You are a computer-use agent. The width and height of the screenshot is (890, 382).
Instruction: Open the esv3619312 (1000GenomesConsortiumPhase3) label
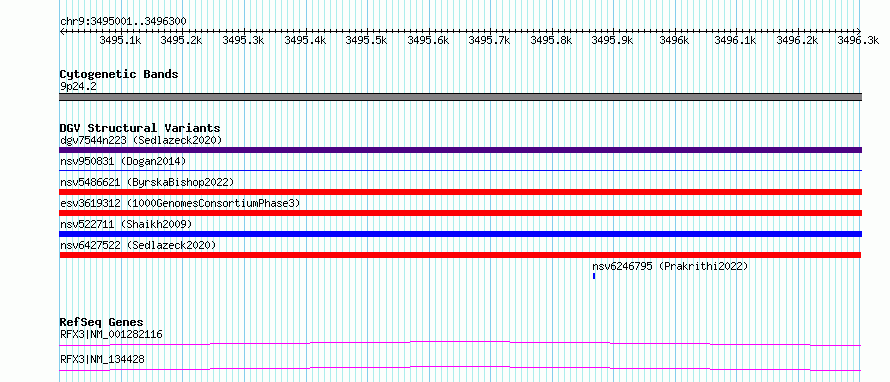pyautogui.click(x=180, y=203)
